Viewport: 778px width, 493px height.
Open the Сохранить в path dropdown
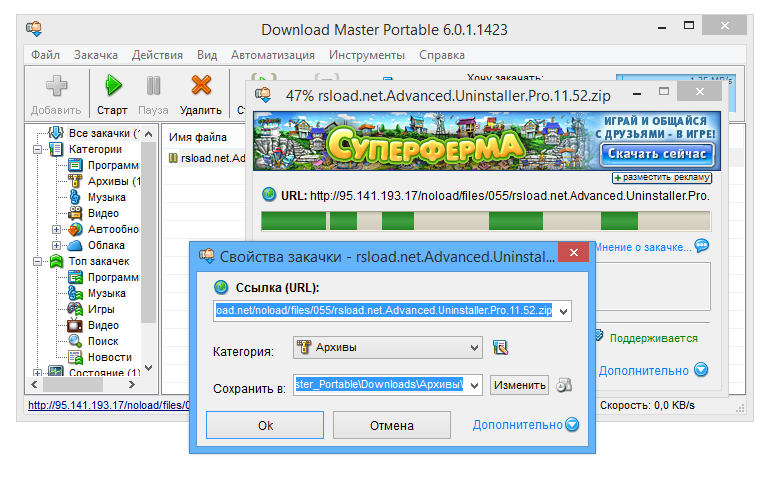474,385
